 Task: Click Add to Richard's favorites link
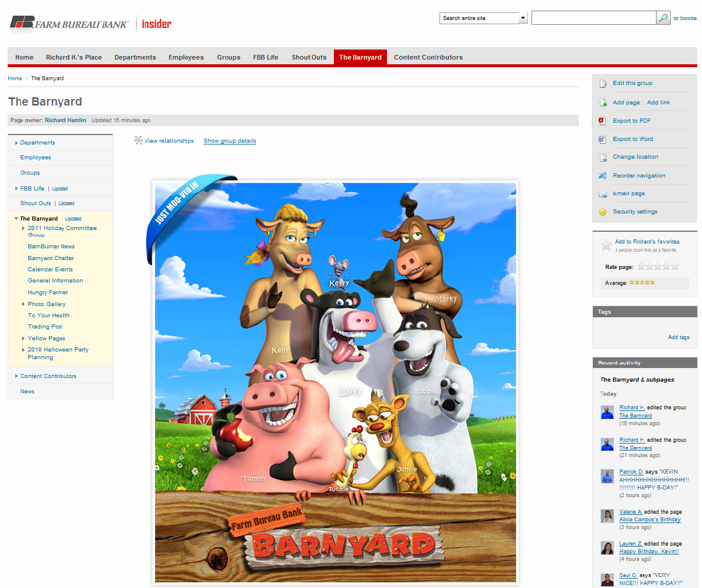coord(647,242)
